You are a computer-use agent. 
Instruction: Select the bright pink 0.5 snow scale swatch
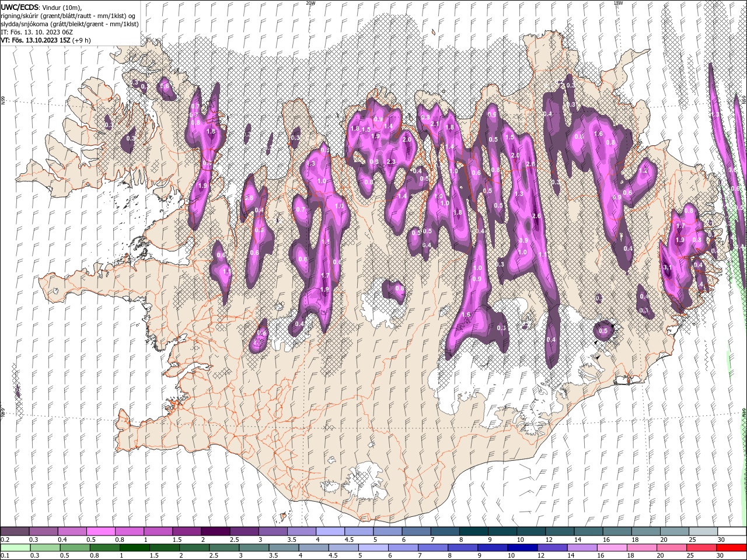click(100, 531)
